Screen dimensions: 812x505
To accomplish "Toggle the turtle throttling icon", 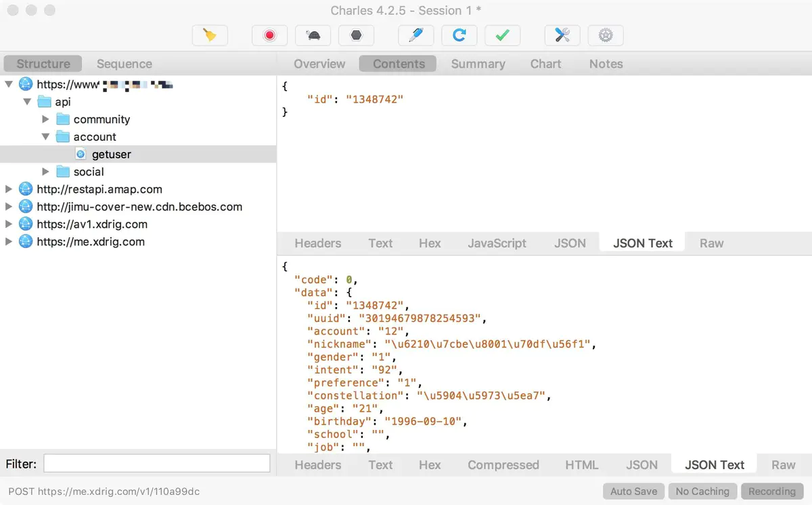I will click(x=313, y=36).
